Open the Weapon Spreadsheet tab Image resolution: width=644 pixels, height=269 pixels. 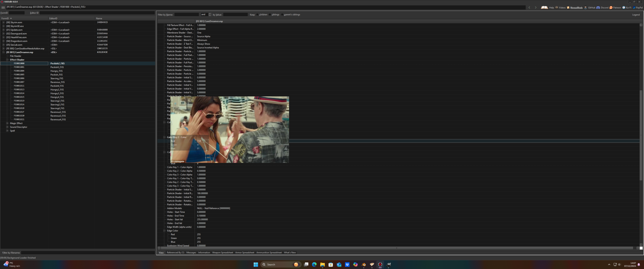(x=222, y=253)
